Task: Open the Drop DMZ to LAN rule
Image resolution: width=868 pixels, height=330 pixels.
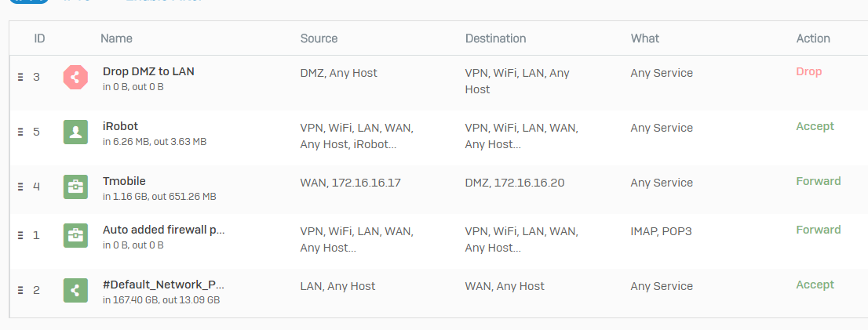Action: coord(148,71)
